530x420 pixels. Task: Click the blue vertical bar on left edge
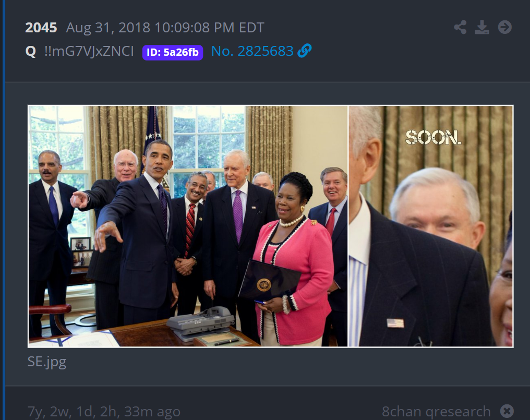coord(3,210)
